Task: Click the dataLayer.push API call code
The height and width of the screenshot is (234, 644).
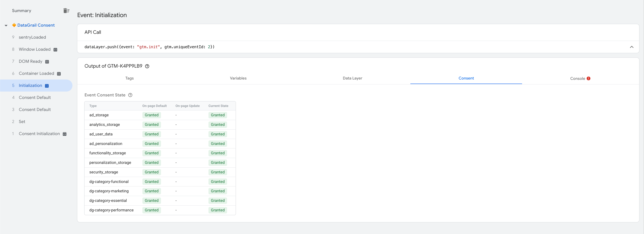Action: pyautogui.click(x=149, y=47)
